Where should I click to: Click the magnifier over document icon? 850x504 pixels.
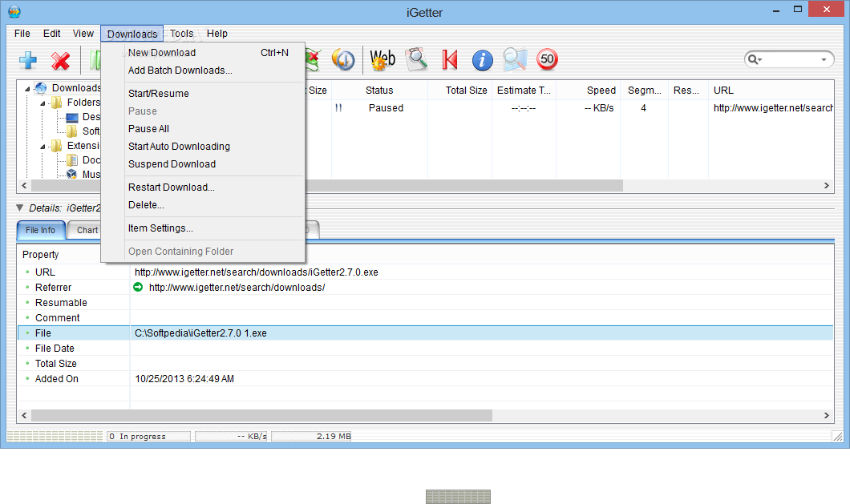(x=416, y=59)
